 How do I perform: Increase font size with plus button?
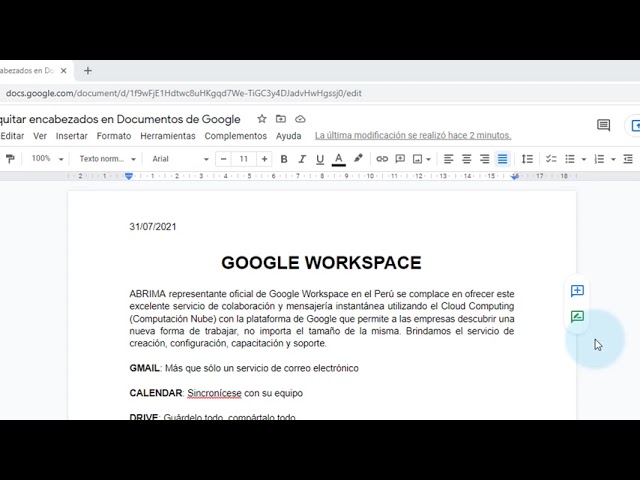[264, 159]
